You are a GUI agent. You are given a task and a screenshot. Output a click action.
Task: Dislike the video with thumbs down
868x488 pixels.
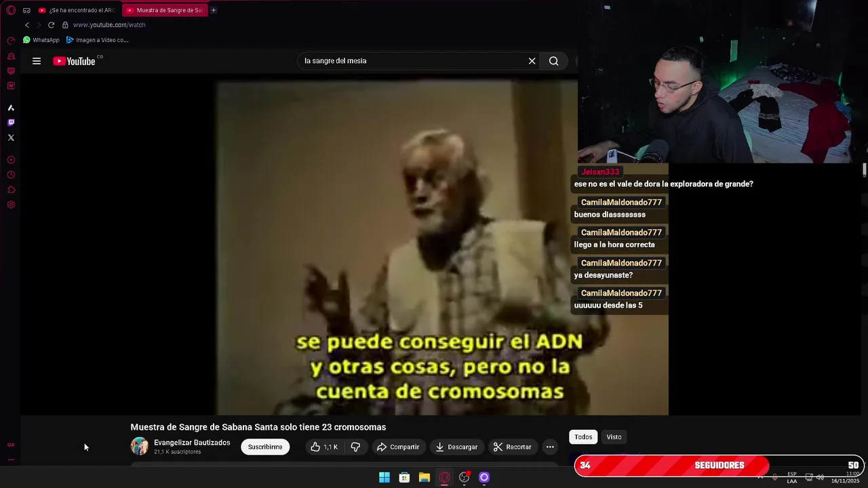coord(355,447)
